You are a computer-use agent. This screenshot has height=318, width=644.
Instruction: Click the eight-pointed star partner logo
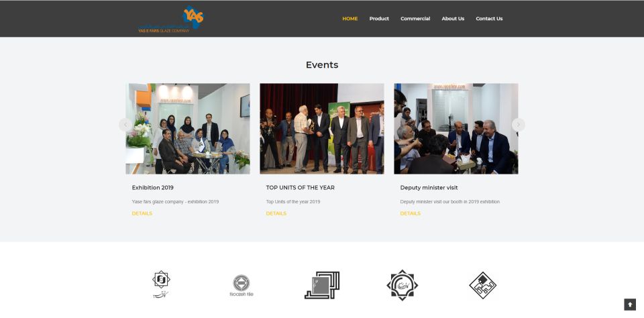tap(402, 285)
